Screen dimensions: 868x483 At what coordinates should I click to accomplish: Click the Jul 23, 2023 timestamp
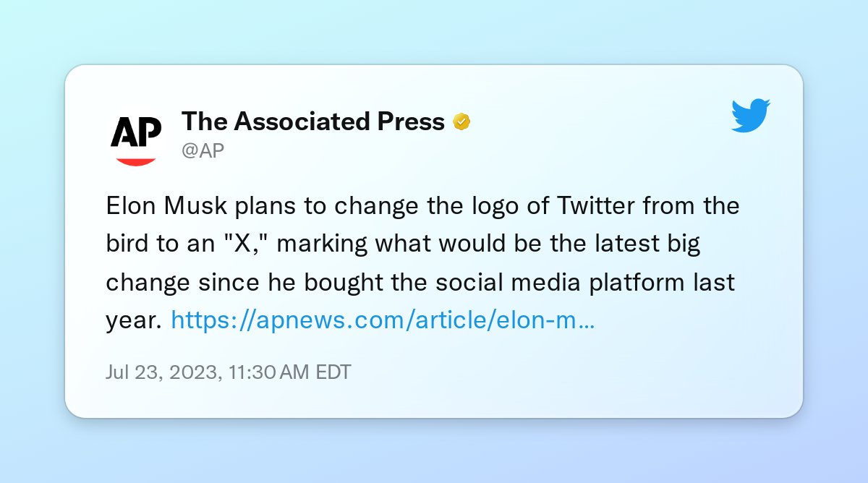click(228, 372)
